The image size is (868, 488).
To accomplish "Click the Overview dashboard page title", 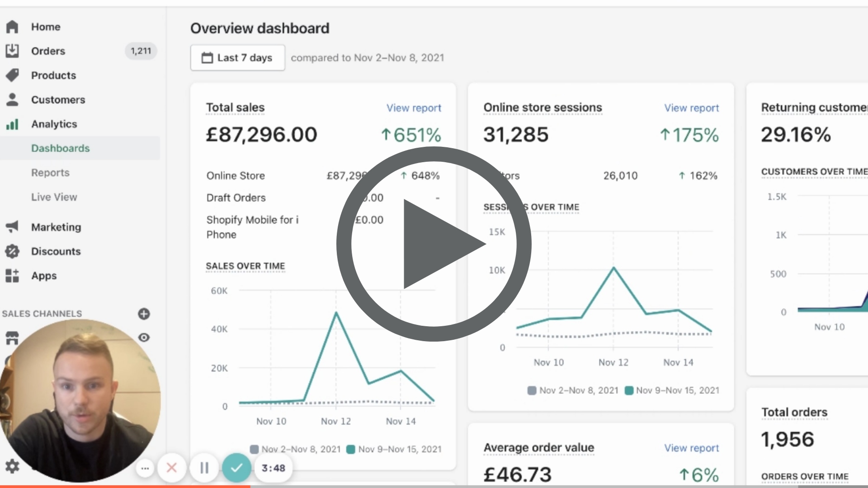I will (x=260, y=28).
